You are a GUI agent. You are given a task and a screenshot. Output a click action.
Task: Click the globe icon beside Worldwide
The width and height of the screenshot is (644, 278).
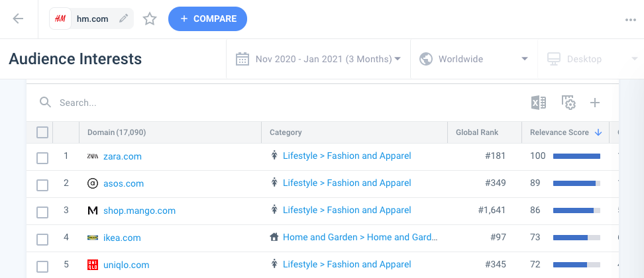tap(426, 59)
